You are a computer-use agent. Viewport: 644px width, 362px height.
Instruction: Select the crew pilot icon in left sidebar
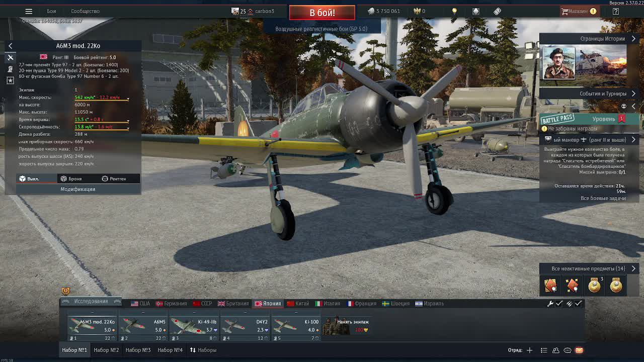click(10, 69)
